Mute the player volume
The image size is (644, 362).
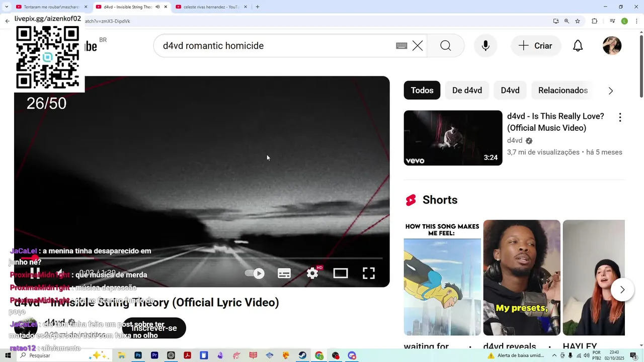(60, 273)
